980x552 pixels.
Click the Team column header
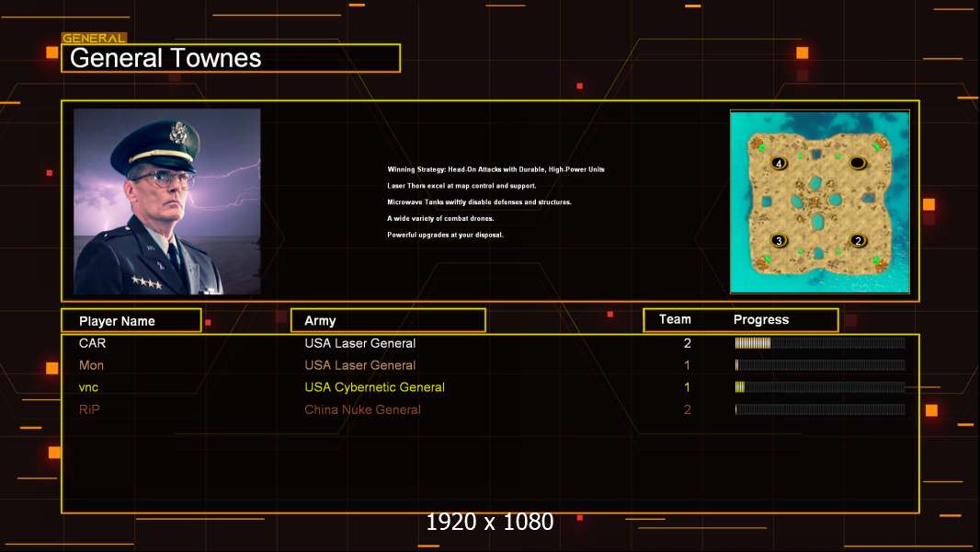[675, 319]
